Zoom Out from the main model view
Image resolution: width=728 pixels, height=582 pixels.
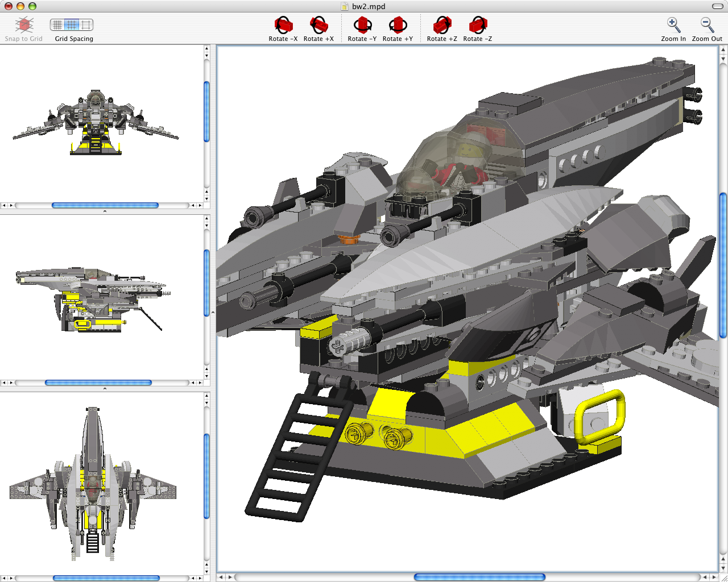click(x=706, y=26)
